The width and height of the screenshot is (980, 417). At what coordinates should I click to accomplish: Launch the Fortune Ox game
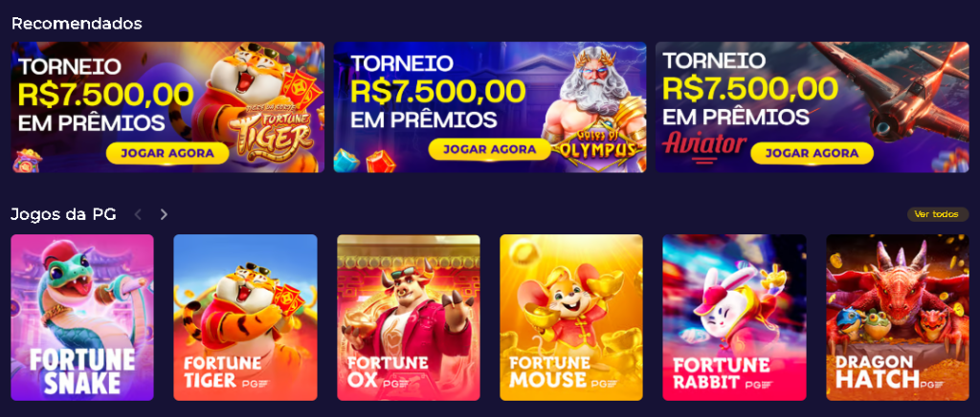409,318
